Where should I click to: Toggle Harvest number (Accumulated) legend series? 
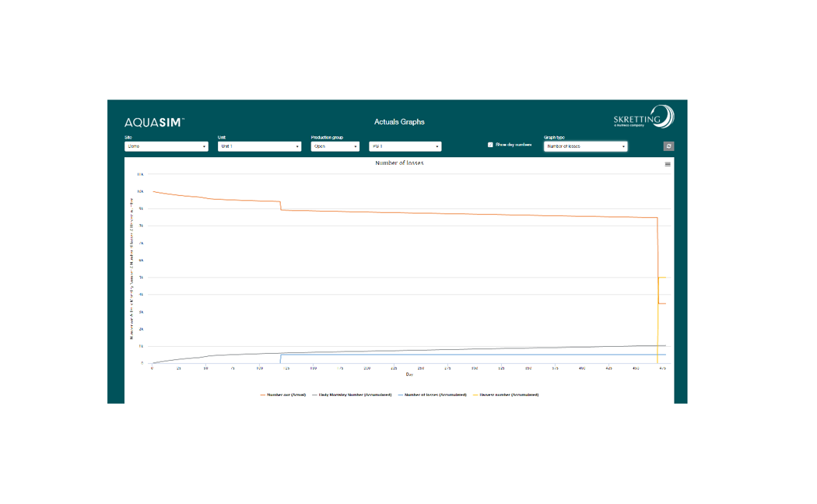pos(508,394)
